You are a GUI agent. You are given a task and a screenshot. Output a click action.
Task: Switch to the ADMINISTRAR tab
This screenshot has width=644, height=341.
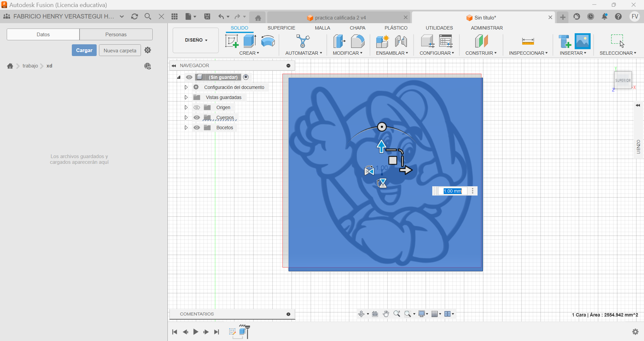487,28
